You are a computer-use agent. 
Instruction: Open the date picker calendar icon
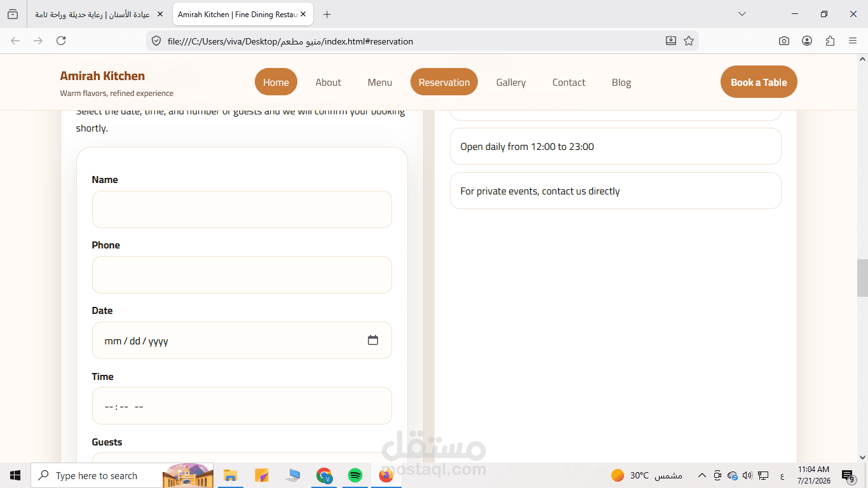373,340
